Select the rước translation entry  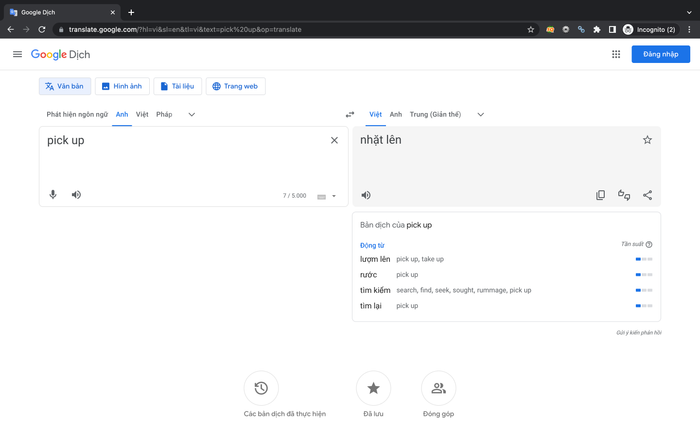pos(368,275)
